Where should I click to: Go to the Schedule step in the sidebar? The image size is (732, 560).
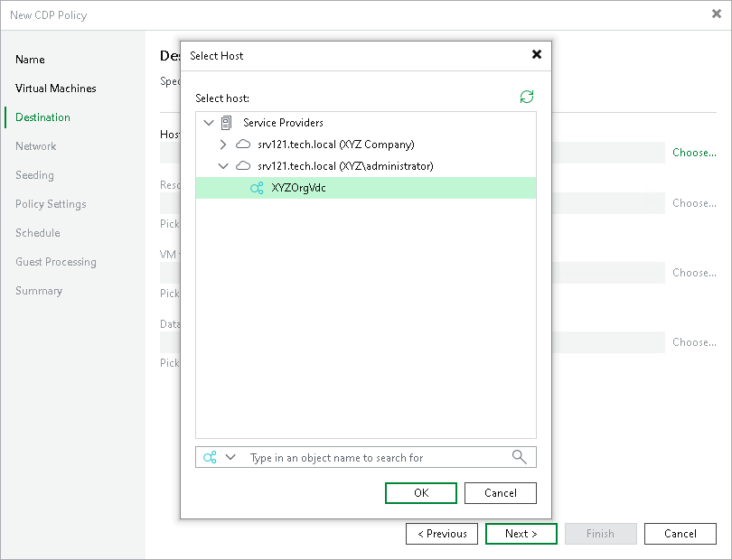(x=37, y=233)
